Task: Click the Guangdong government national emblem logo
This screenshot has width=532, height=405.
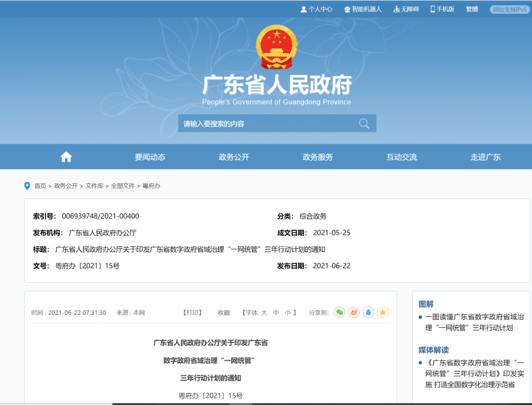Action: click(x=276, y=47)
